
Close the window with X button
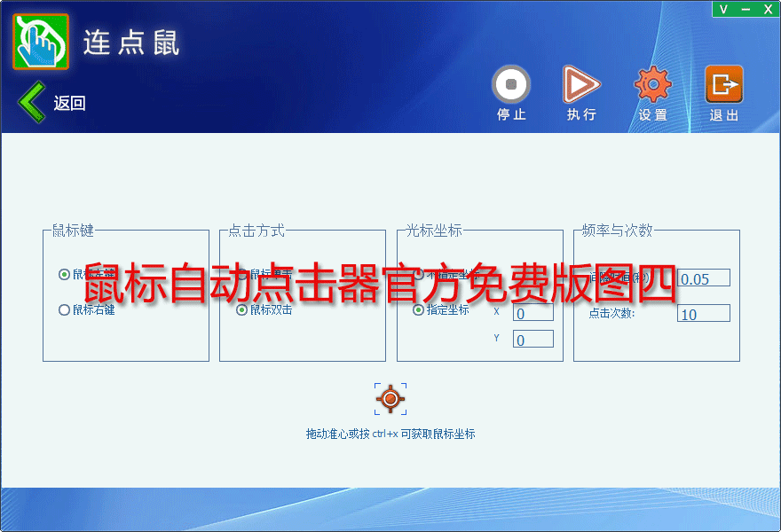click(768, 10)
